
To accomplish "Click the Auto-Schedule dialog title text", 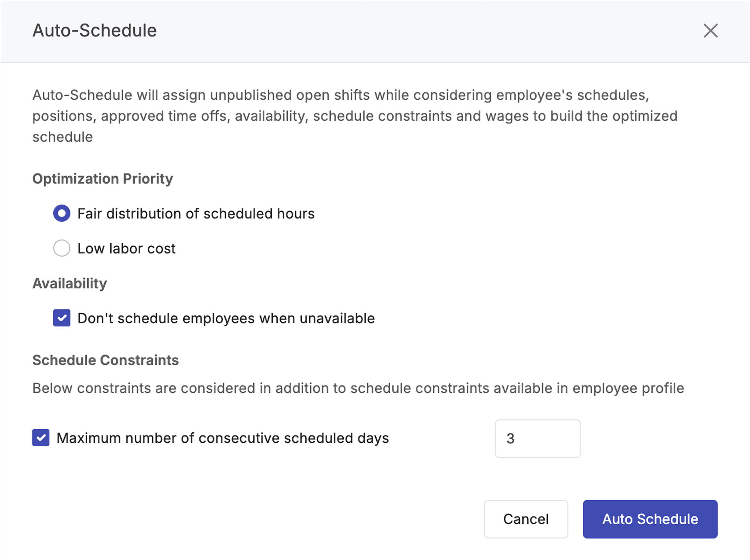I will pyautogui.click(x=95, y=31).
